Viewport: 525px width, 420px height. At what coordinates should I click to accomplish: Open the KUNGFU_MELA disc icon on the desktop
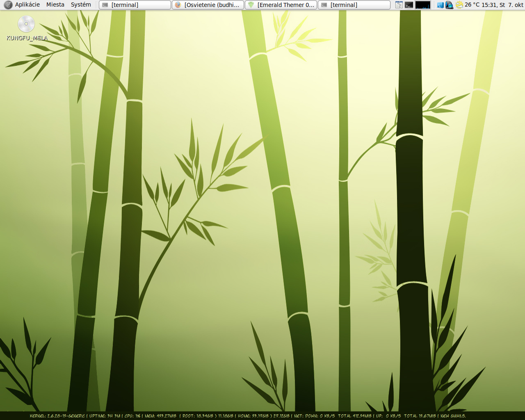(x=26, y=24)
